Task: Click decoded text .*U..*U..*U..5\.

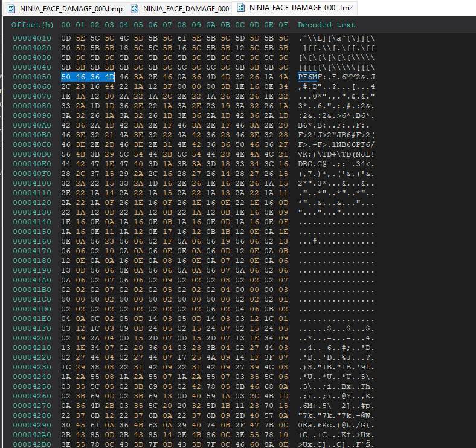Action: 336,377
